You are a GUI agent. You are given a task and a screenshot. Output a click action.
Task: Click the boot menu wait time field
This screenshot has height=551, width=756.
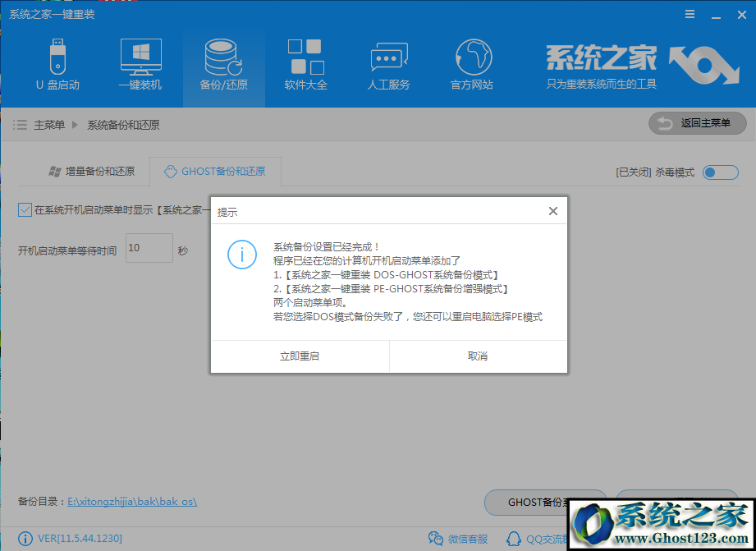149,248
